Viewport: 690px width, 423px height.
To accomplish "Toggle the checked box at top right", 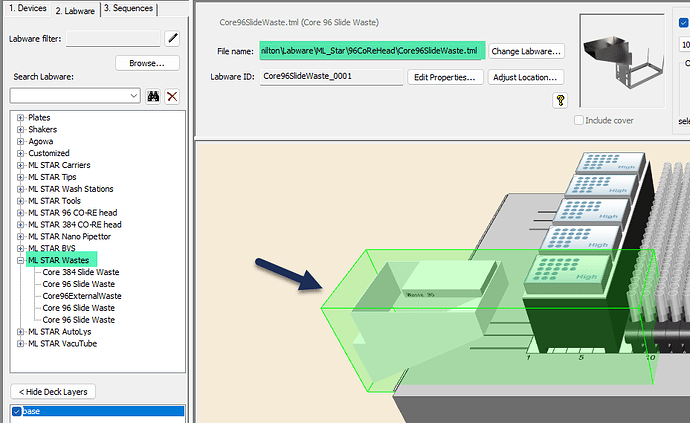I will (x=684, y=23).
